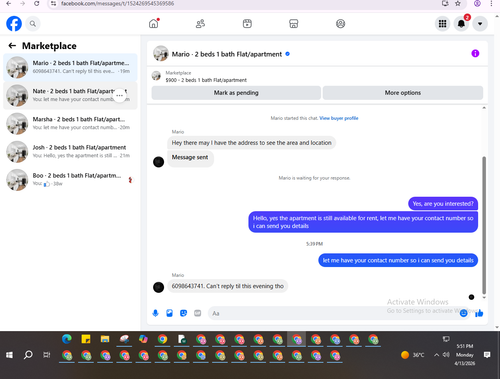Go to the Home feed icon
This screenshot has width=500, height=379.
point(154,24)
